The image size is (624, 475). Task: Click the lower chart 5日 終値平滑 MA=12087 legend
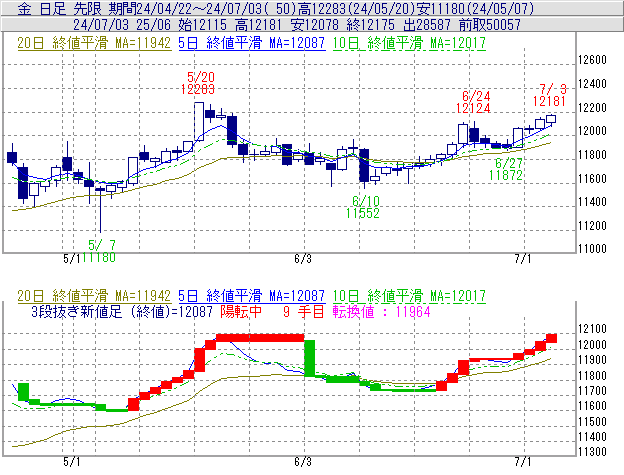[x=252, y=296]
